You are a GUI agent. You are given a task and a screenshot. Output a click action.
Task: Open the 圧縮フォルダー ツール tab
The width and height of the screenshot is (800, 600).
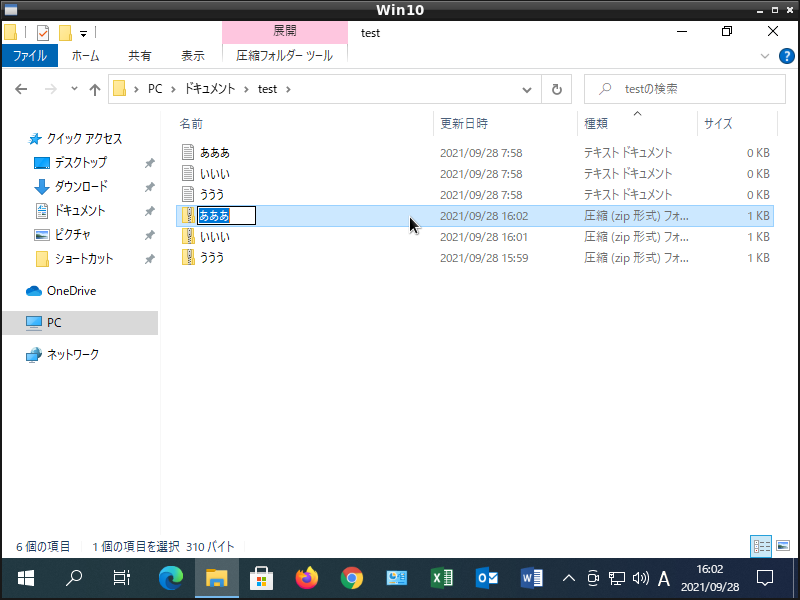click(x=284, y=56)
